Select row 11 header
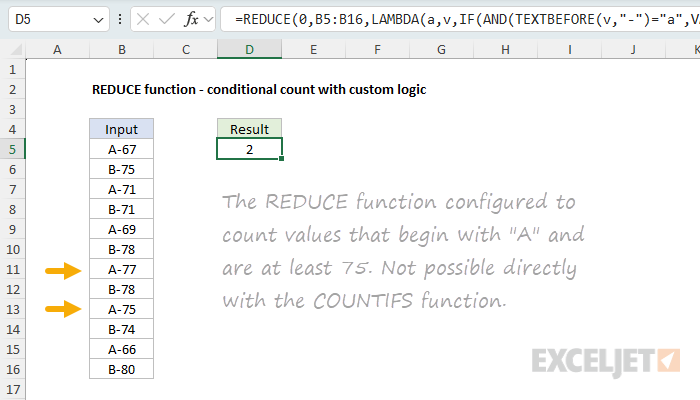Viewport: 700px width, 400px height. pyautogui.click(x=12, y=269)
